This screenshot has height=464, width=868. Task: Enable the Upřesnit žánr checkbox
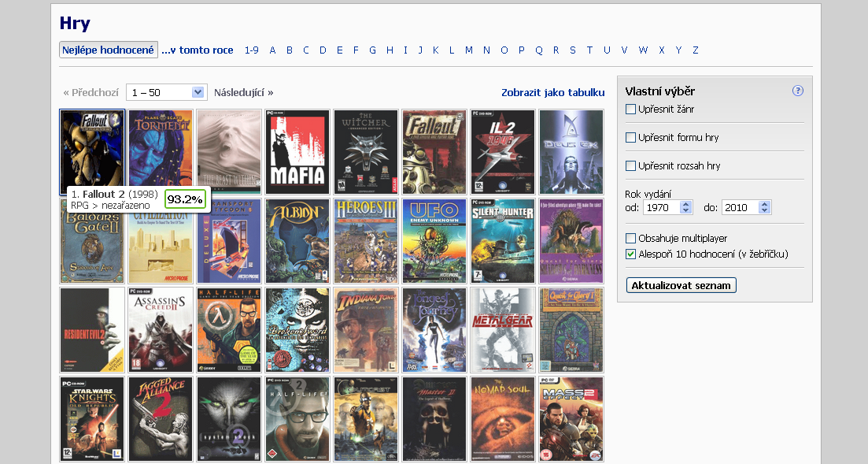tap(630, 110)
